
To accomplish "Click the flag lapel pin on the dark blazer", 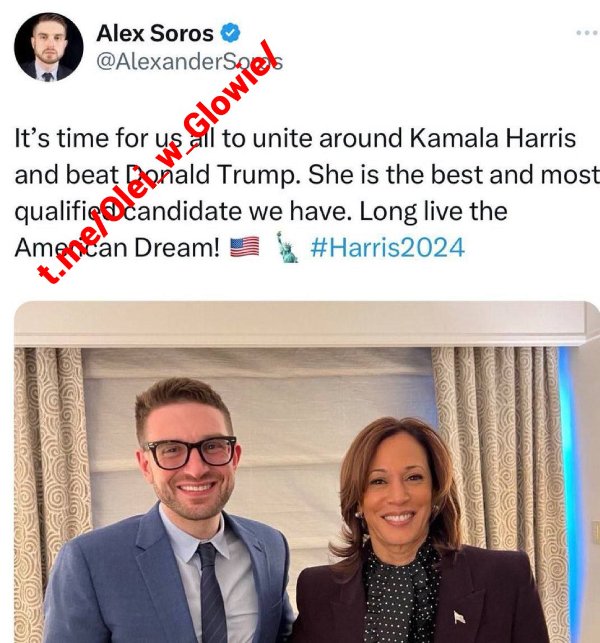I will pos(459,616).
